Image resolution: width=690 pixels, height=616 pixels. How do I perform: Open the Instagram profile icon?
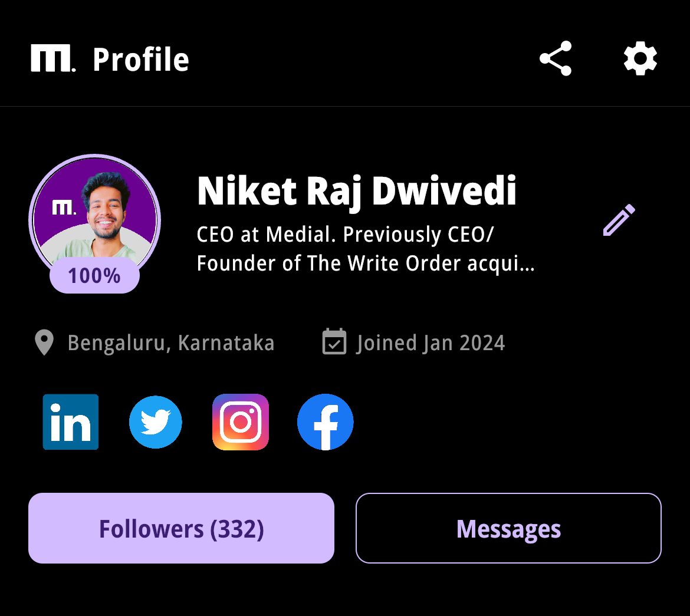(240, 422)
